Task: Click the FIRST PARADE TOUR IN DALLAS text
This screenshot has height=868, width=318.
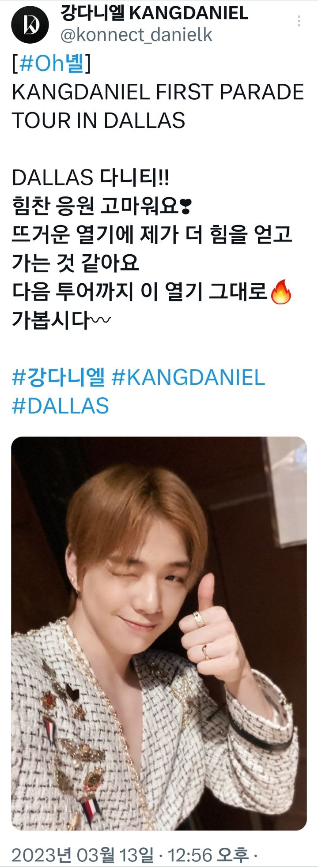Action: tap(158, 106)
